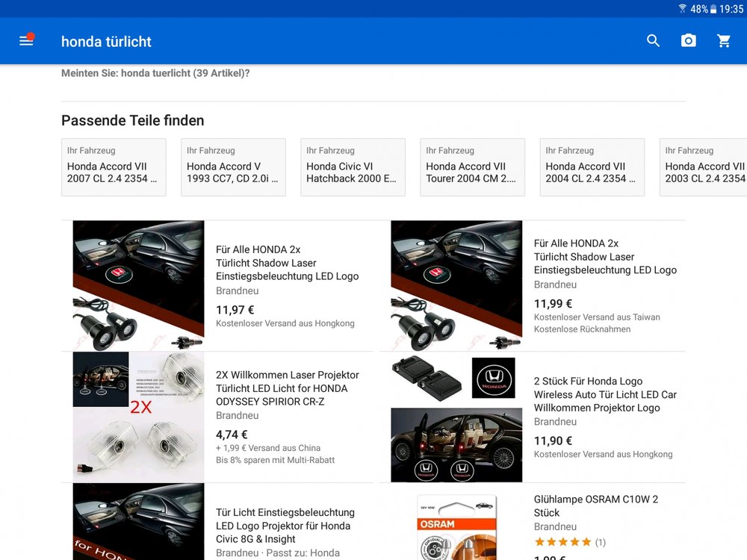
Task: Open the suggestion "honda tuerlicht (39 Artikel)"
Action: (181, 72)
